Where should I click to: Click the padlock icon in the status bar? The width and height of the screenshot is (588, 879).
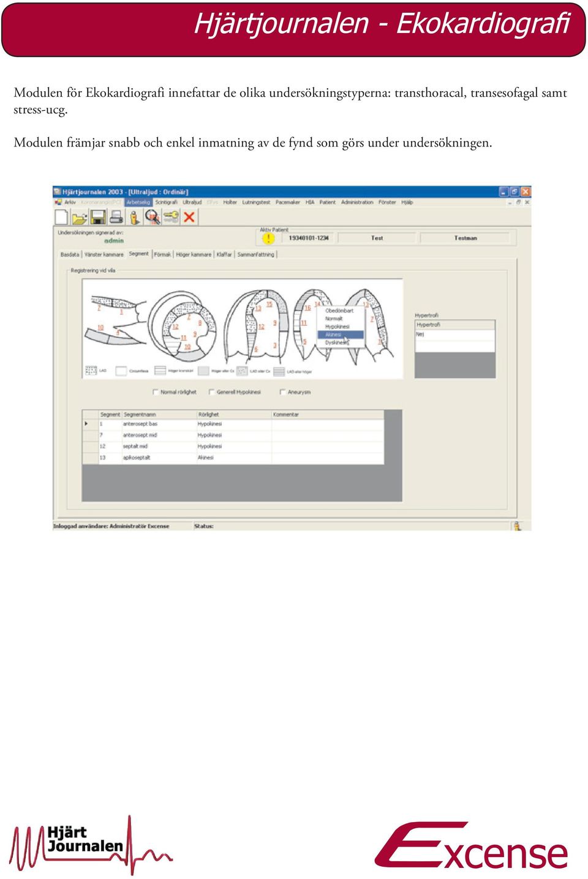coord(517,526)
